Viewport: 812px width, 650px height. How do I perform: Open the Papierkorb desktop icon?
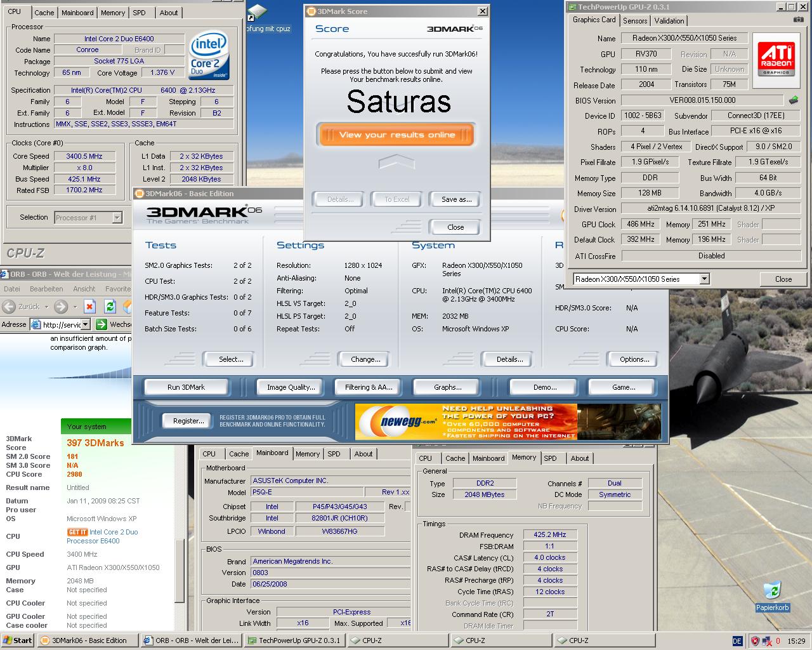pyautogui.click(x=772, y=597)
